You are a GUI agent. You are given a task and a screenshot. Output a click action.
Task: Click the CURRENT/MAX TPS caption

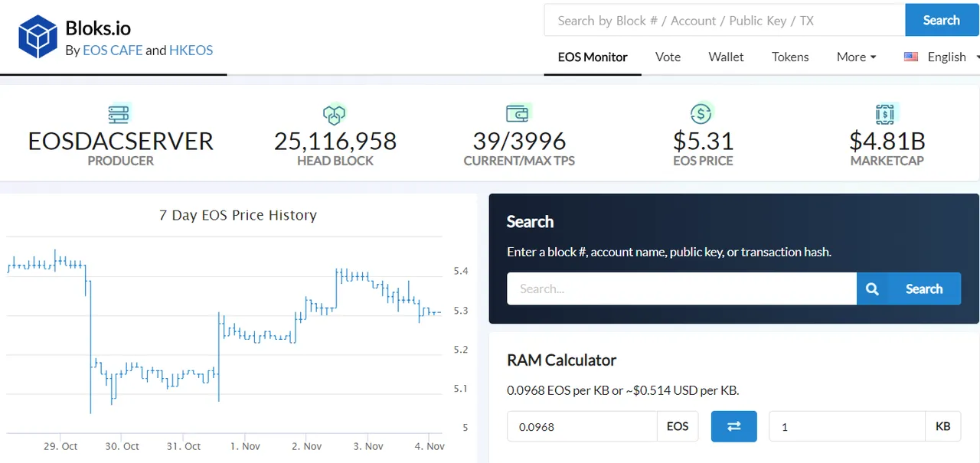[519, 161]
